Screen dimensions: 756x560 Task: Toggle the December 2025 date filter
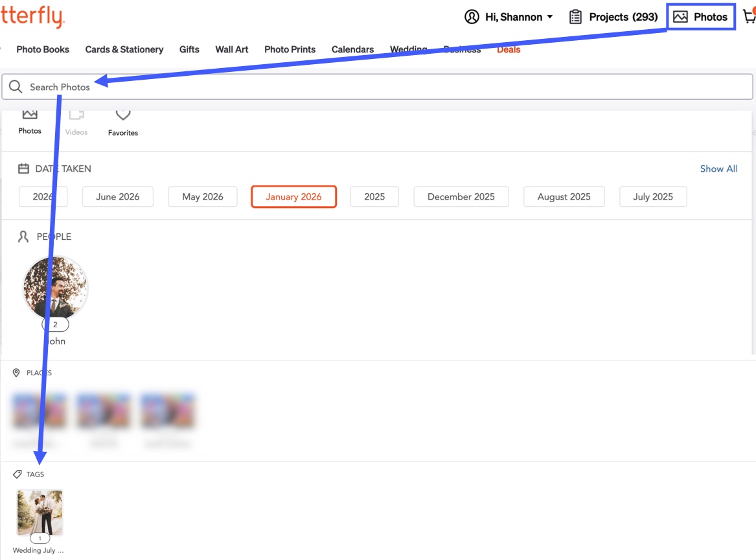[x=461, y=197]
